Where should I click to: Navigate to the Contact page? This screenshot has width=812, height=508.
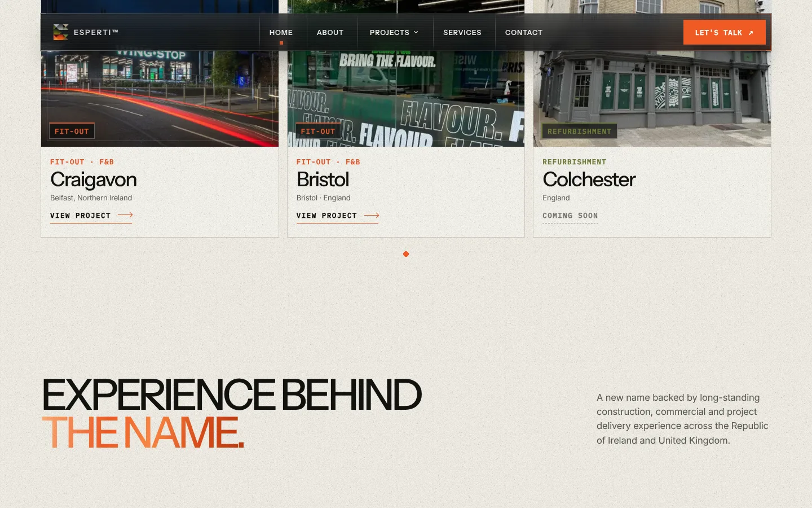click(524, 33)
